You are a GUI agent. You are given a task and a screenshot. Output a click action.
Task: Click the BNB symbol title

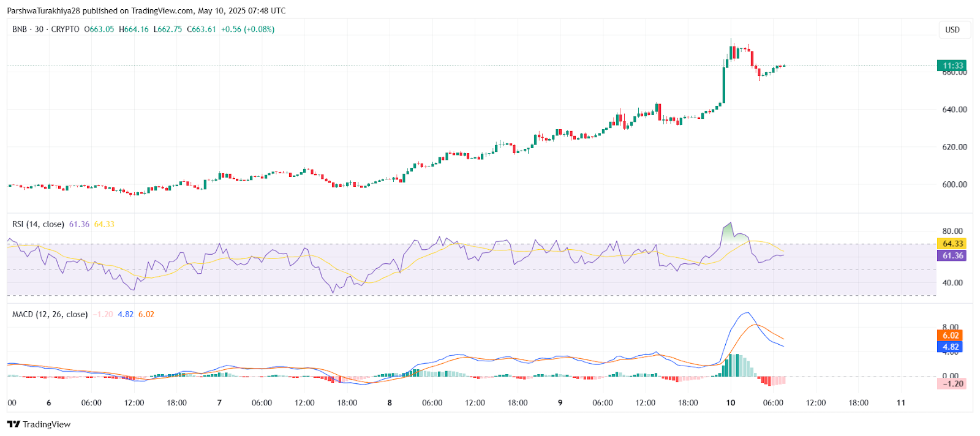20,29
